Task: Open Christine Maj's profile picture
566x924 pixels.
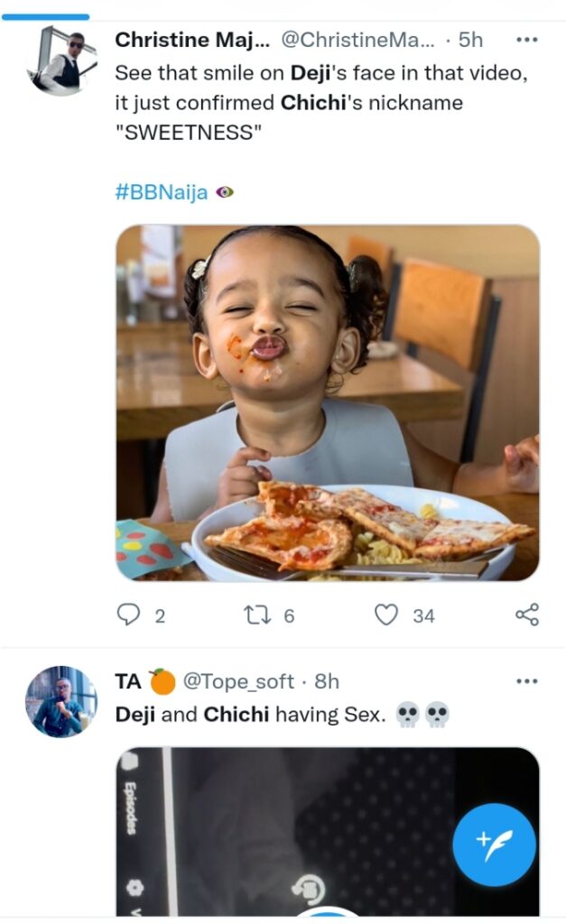Action: [61, 60]
